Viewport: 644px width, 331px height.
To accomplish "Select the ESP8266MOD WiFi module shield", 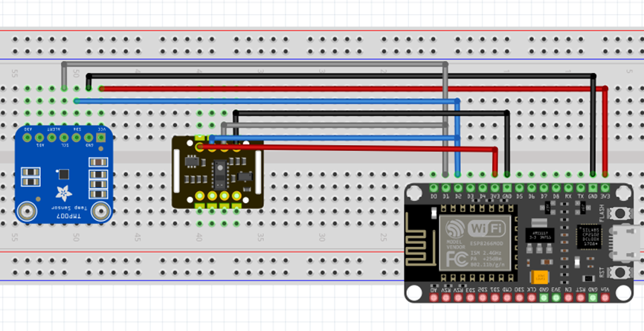I will [x=475, y=242].
